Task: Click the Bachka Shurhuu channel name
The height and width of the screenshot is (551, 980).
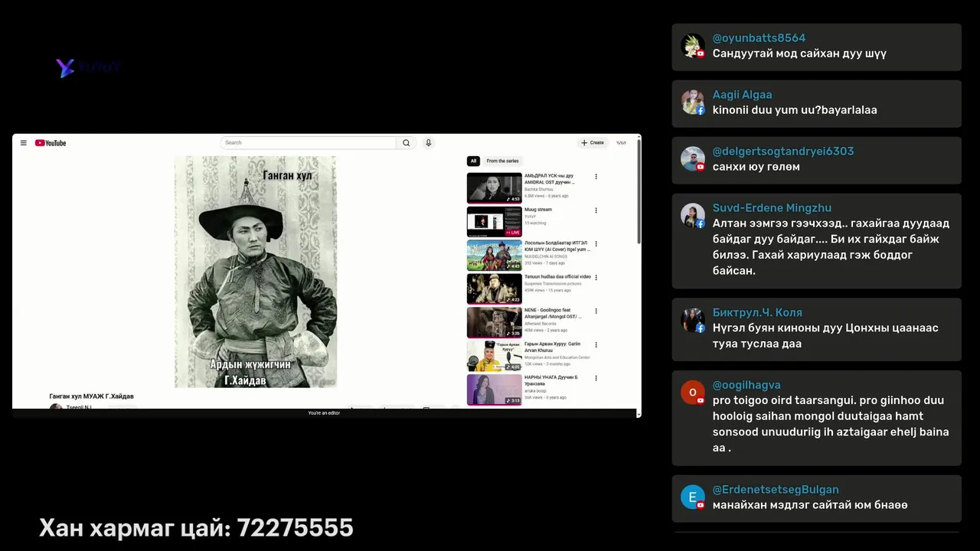Action: [539, 189]
